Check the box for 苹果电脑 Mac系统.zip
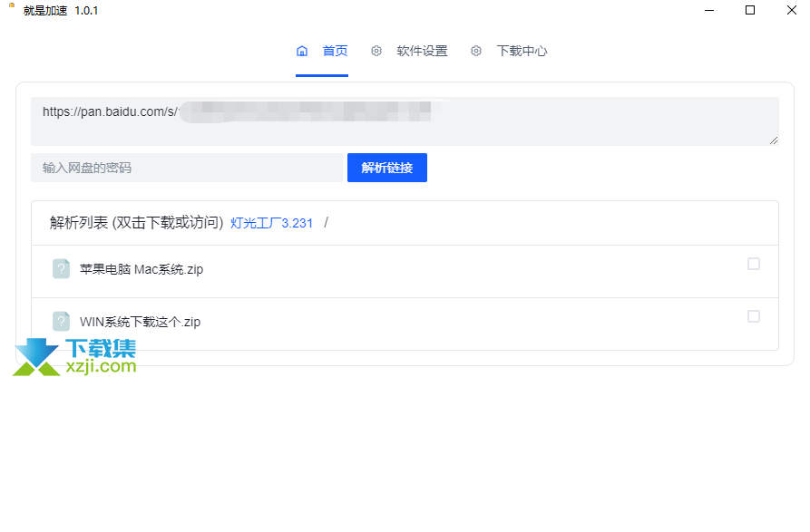 (x=753, y=264)
